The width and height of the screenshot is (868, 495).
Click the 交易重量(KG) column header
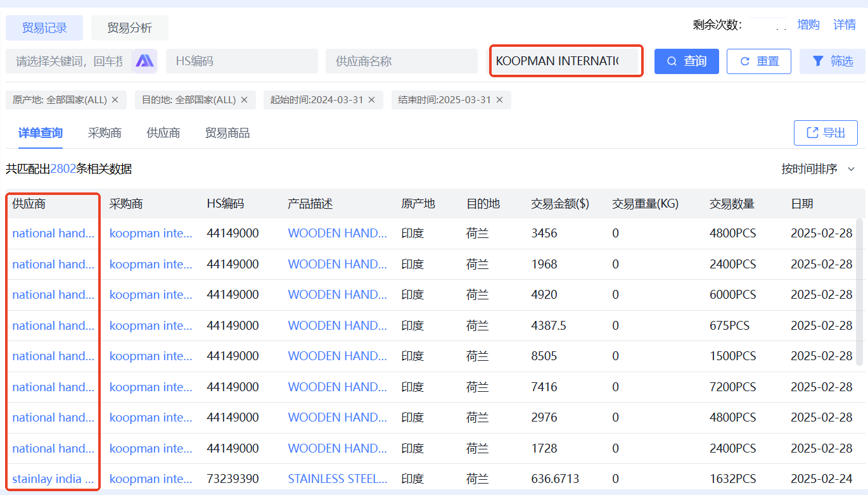645,204
